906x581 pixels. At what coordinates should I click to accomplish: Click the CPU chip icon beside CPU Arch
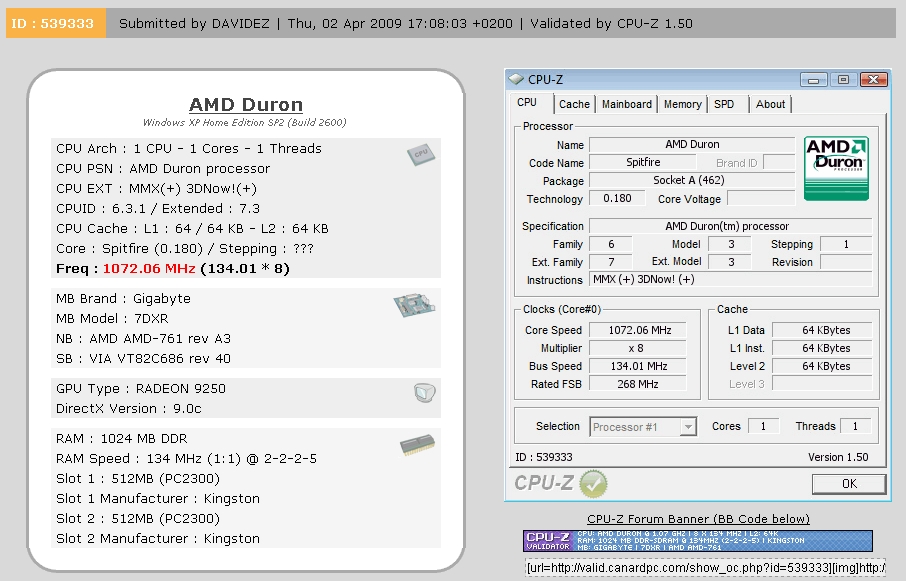(x=421, y=154)
